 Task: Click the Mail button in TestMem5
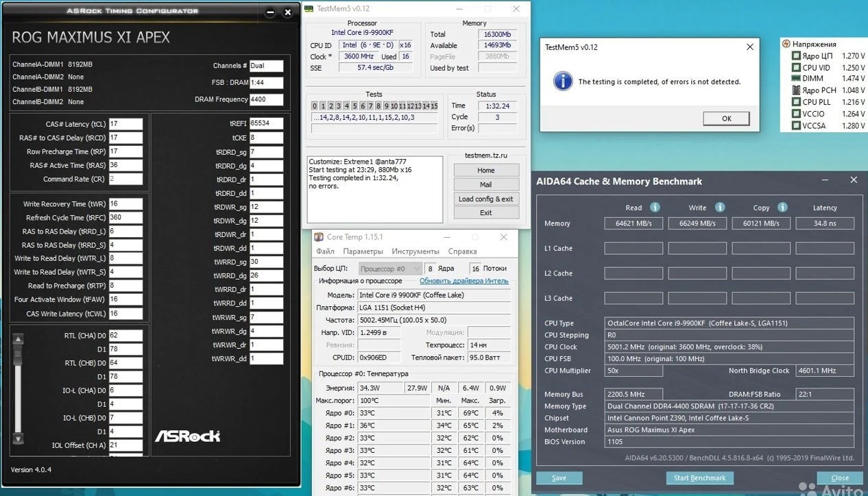(x=486, y=184)
